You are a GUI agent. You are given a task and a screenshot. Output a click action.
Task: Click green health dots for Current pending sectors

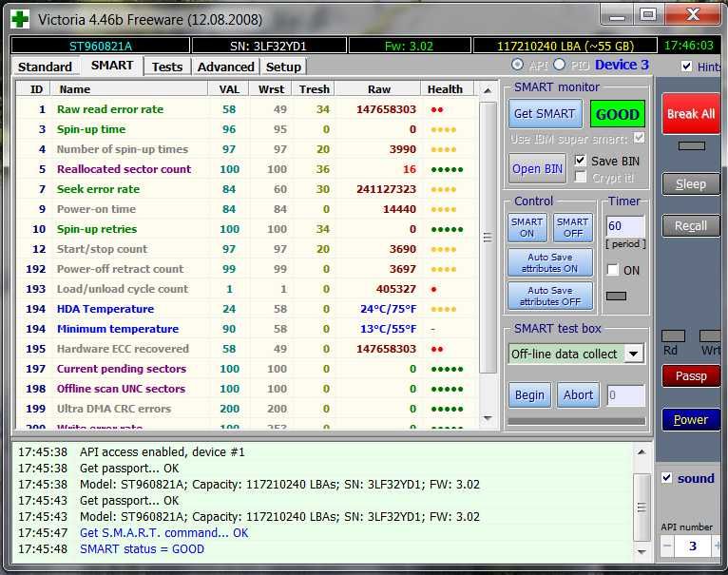(447, 370)
